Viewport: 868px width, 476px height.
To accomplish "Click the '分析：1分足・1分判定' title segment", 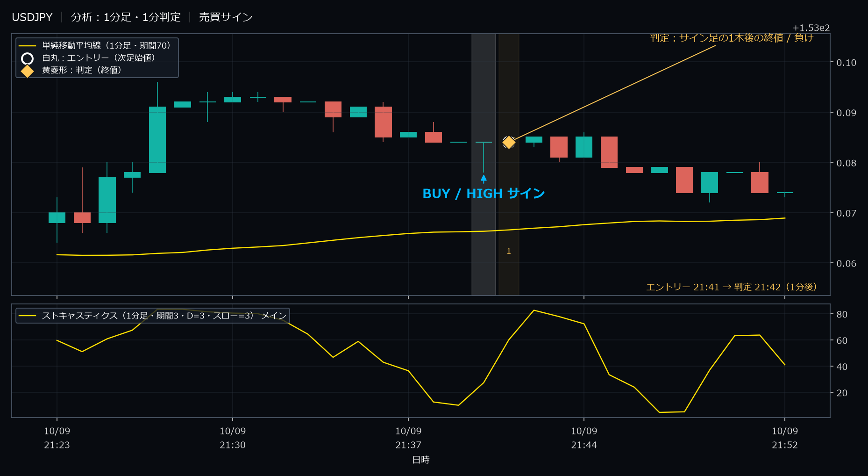I will click(126, 17).
